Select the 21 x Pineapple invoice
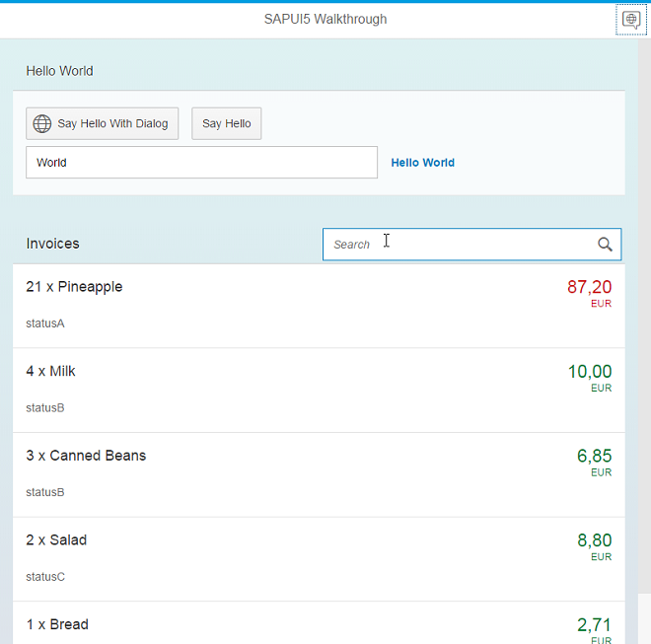The height and width of the screenshot is (644, 651). tap(75, 287)
